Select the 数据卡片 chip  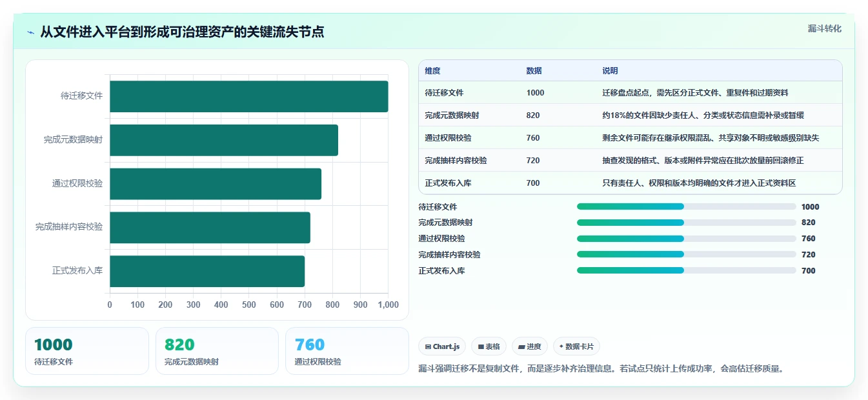pyautogui.click(x=576, y=346)
